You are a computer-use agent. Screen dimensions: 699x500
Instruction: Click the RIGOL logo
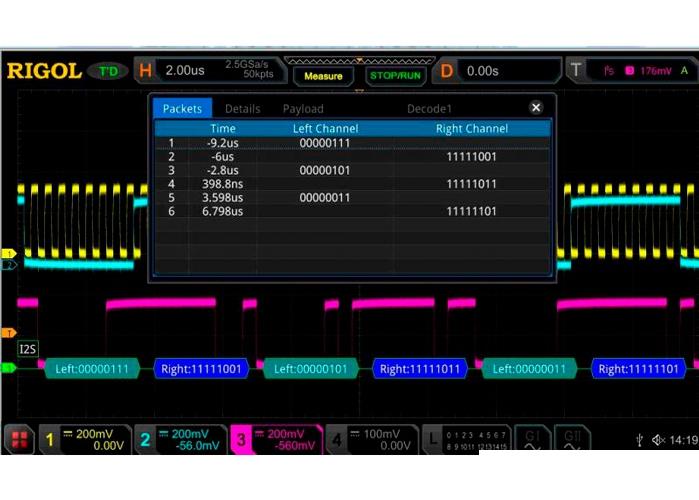(x=43, y=71)
